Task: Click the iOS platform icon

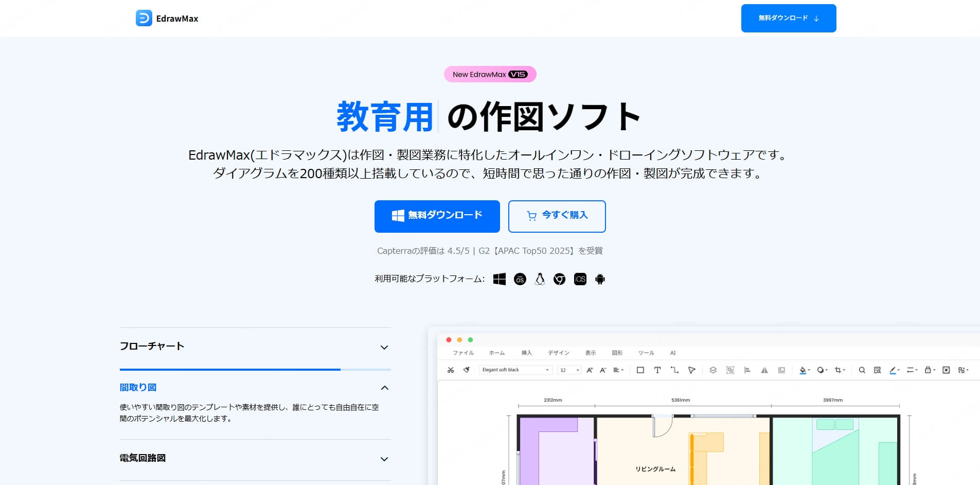Action: point(580,279)
